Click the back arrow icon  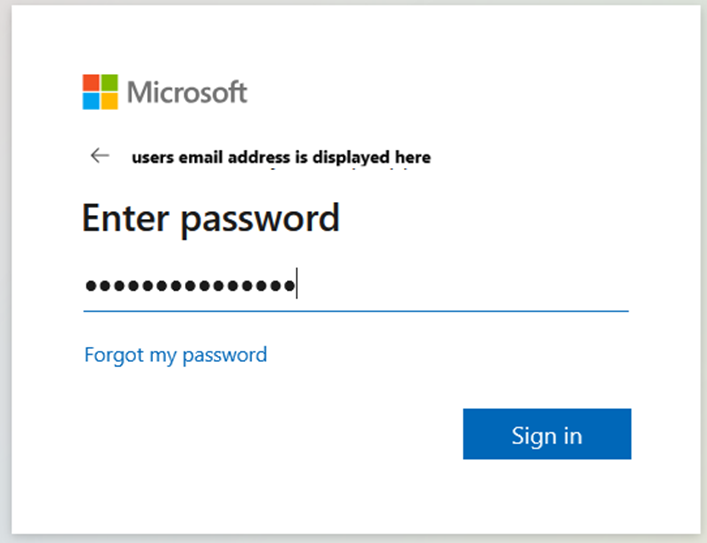coord(99,156)
